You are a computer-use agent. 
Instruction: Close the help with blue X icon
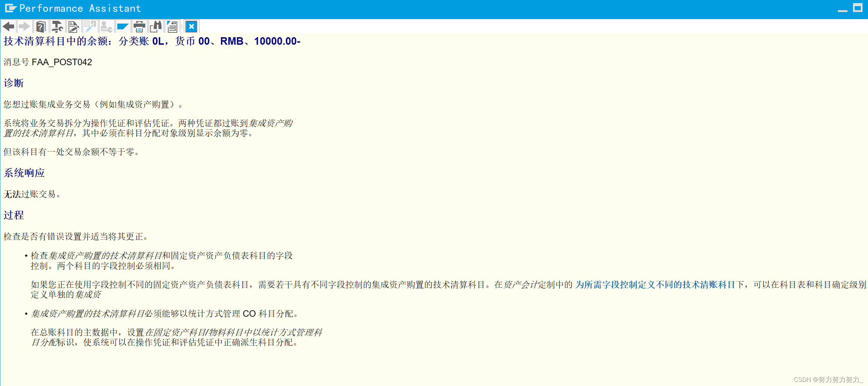tap(191, 26)
